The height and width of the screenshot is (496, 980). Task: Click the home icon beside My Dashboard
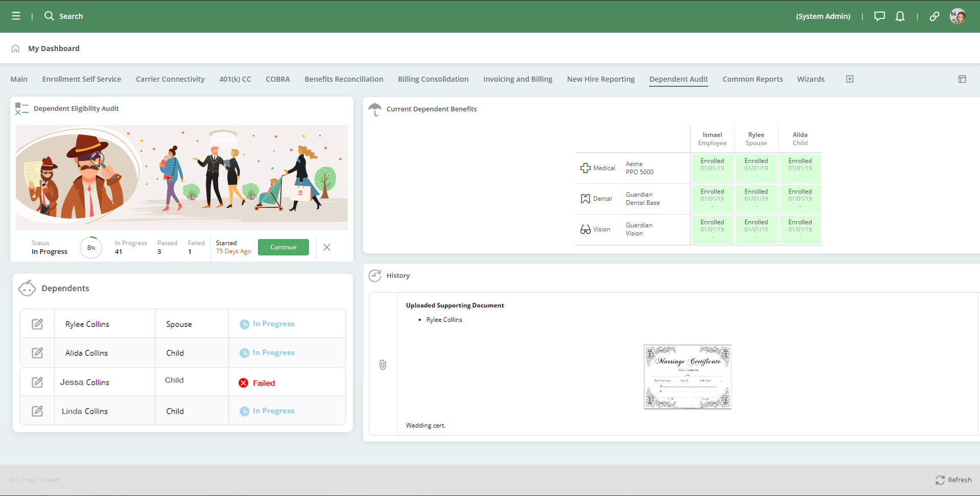(15, 49)
